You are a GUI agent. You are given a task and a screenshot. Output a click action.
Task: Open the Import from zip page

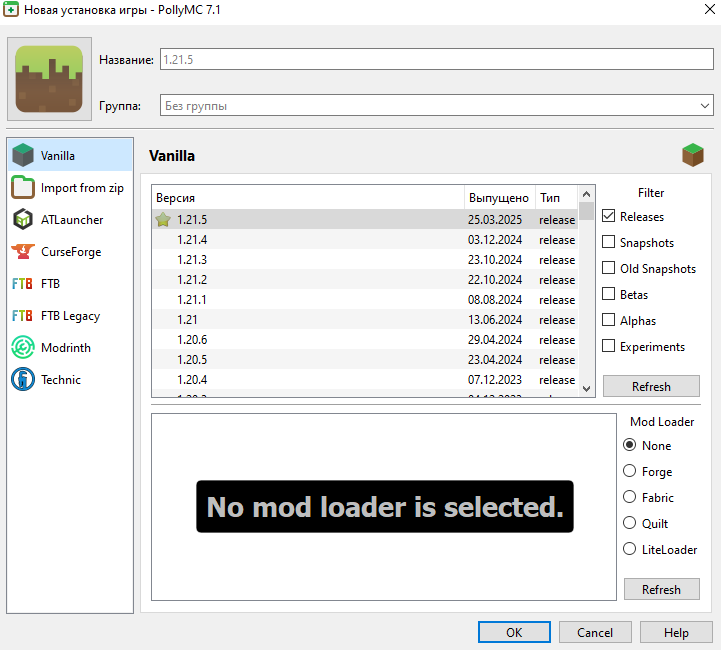(x=70, y=188)
